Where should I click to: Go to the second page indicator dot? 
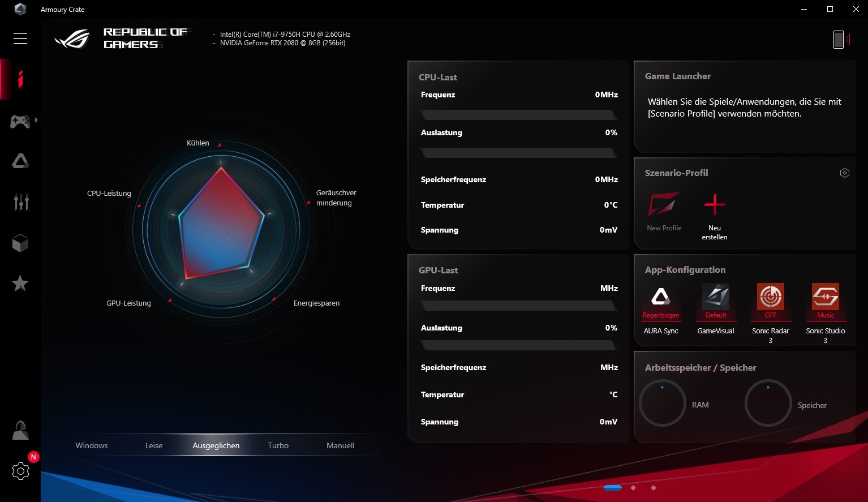point(633,487)
